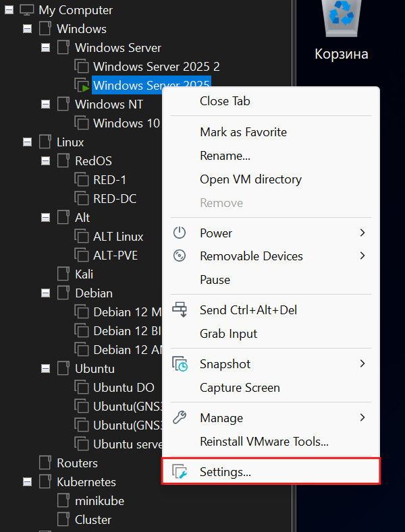Expand the Snapshot submenu arrow

pyautogui.click(x=362, y=364)
